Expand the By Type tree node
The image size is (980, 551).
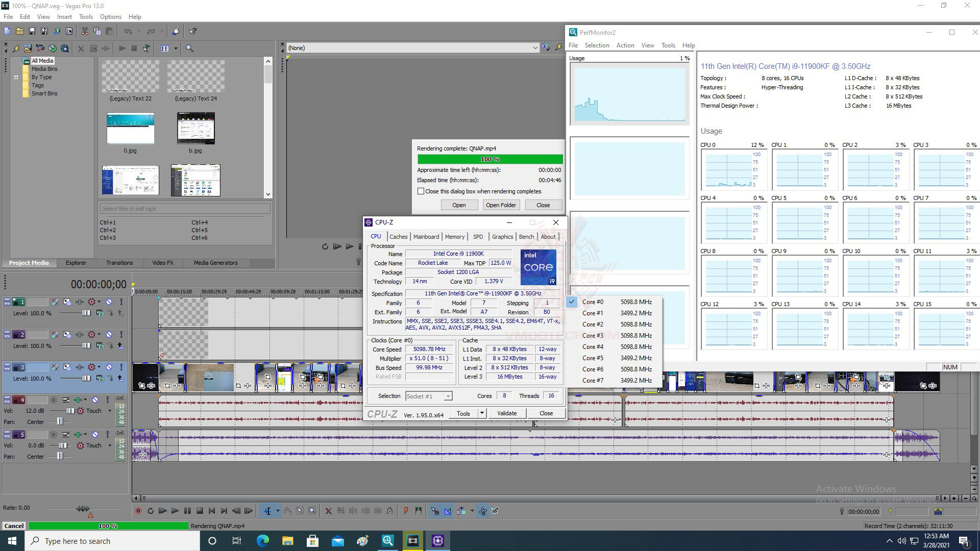pyautogui.click(x=16, y=78)
